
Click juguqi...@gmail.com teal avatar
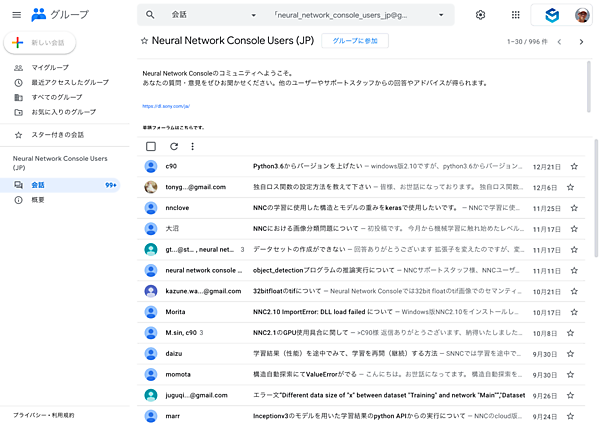tap(151, 395)
